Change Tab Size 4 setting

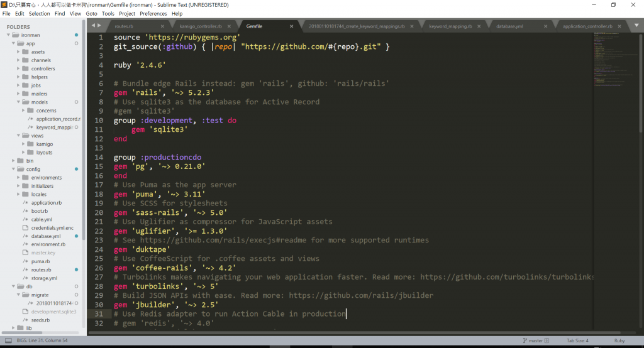tap(577, 340)
